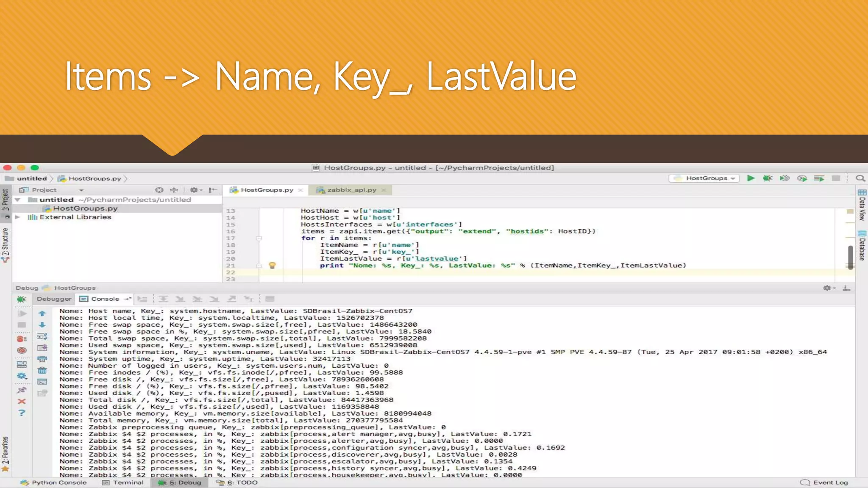Print the console output using printer icon

tap(42, 359)
